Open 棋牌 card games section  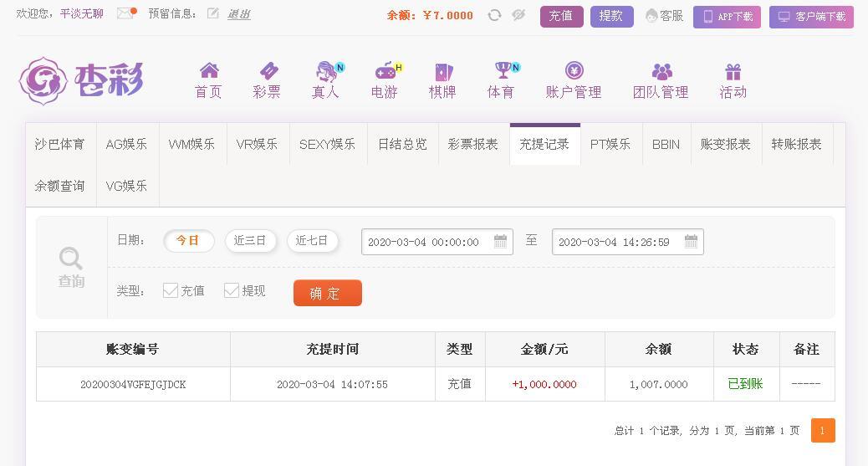443,80
